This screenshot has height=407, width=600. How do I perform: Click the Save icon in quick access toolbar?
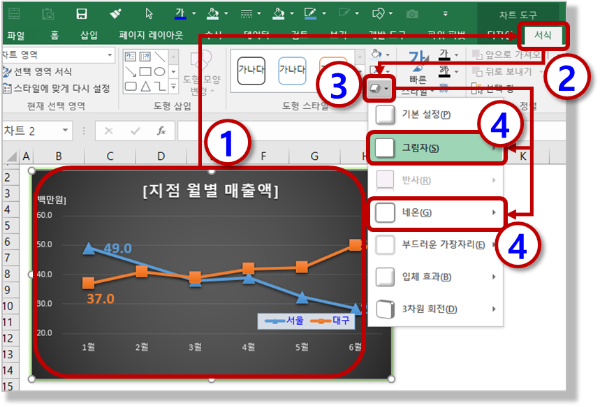tap(82, 14)
